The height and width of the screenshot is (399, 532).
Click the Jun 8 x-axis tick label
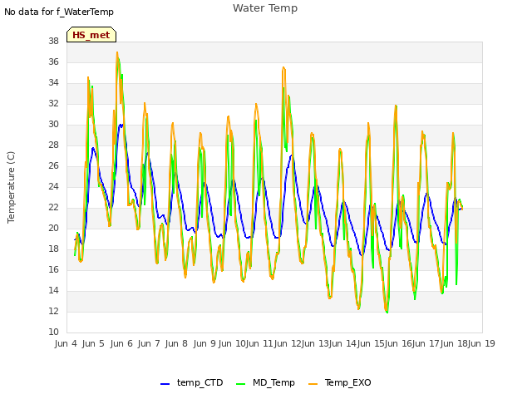[x=176, y=343]
